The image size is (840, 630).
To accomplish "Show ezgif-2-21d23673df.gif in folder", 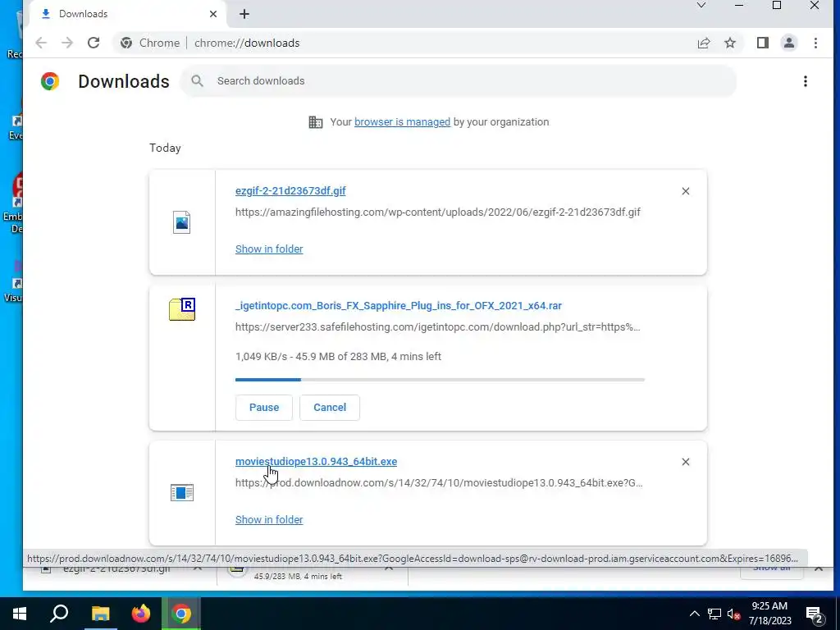I will [x=269, y=249].
